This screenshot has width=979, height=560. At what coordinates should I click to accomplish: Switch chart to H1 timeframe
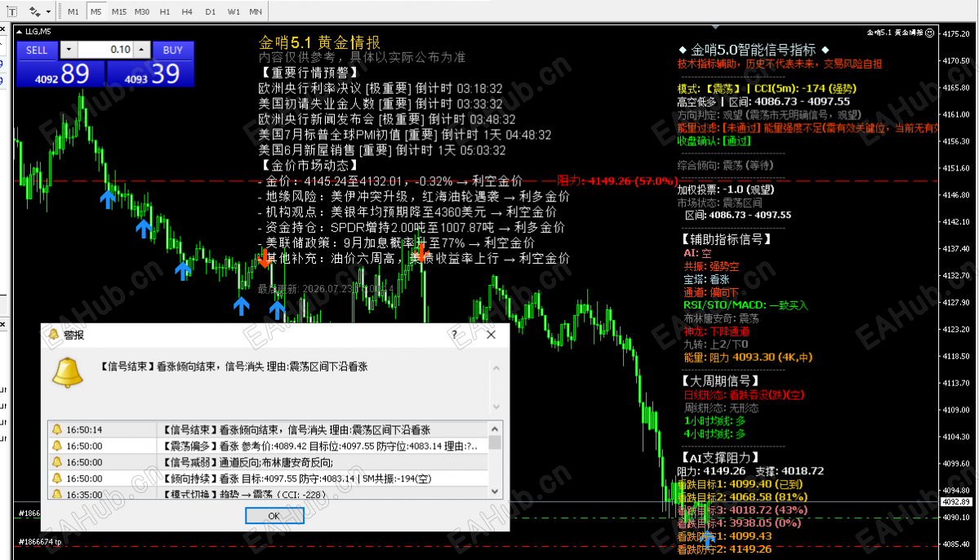[165, 11]
